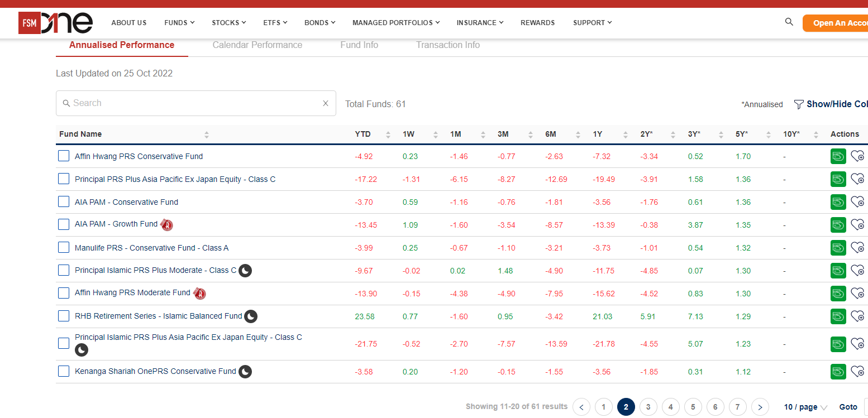Switch to Calendar Performance tab
The height and width of the screenshot is (418, 868).
click(257, 45)
